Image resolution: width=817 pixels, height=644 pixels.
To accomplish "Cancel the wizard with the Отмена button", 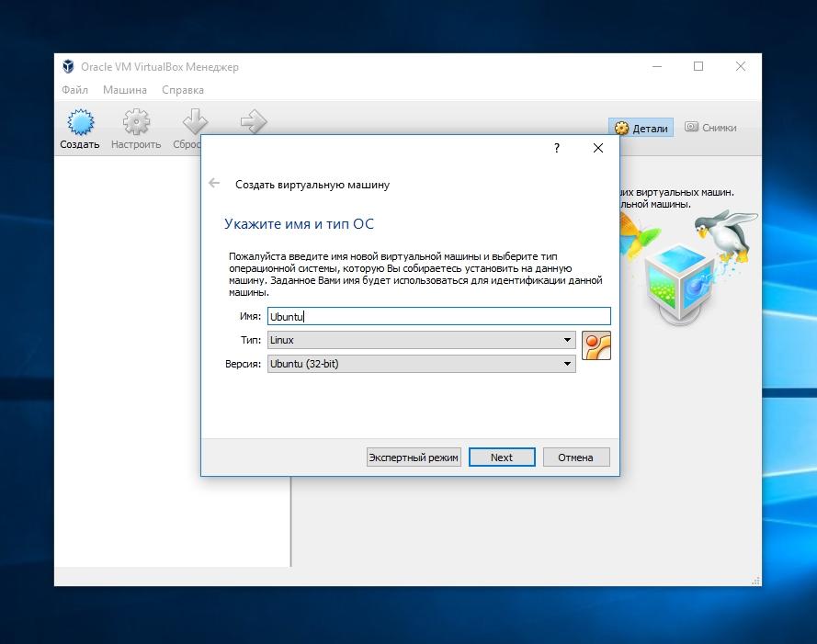I will click(x=575, y=457).
